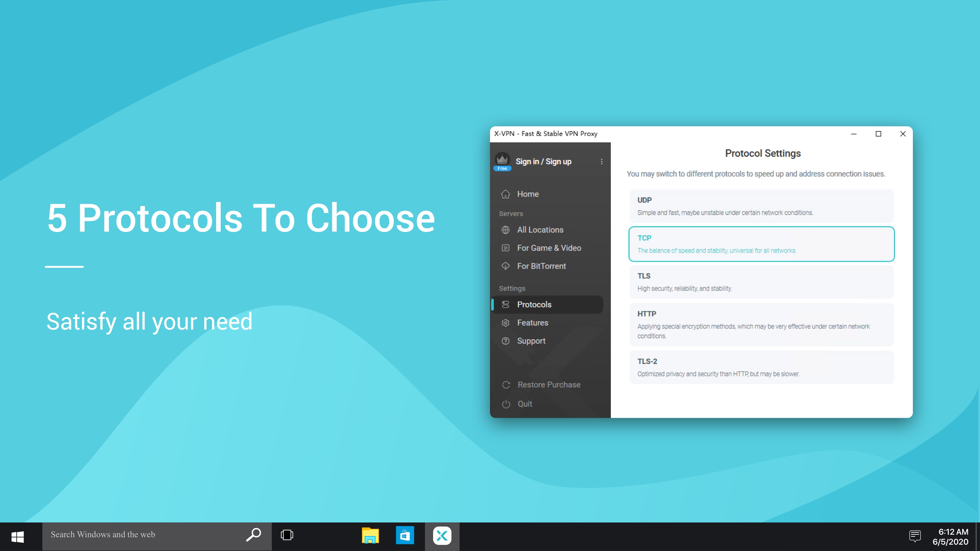980x551 pixels.
Task: Select the TLS protocol option
Action: [761, 282]
